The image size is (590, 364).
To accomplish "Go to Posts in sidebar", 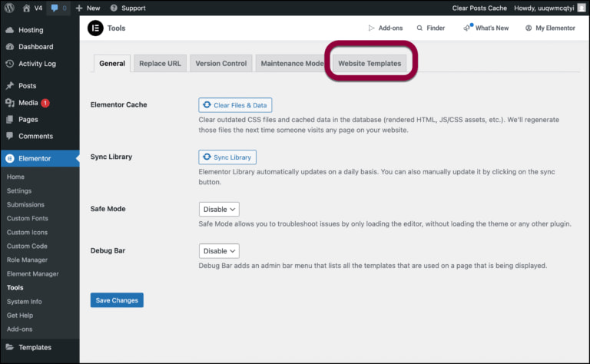I will (x=27, y=86).
